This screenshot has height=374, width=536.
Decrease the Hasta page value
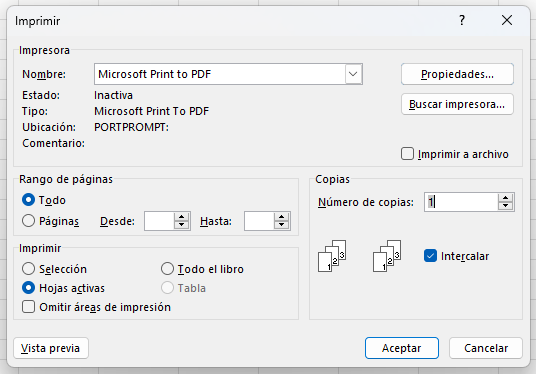tap(281, 225)
